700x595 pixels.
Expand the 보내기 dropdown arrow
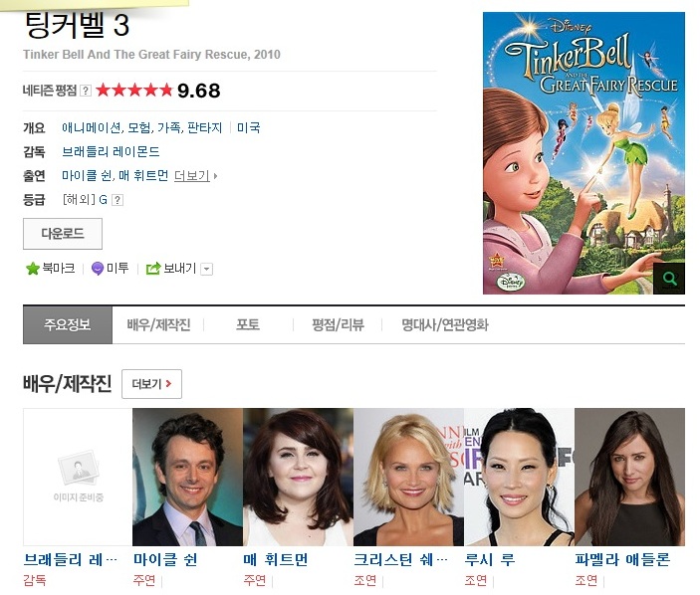click(206, 269)
